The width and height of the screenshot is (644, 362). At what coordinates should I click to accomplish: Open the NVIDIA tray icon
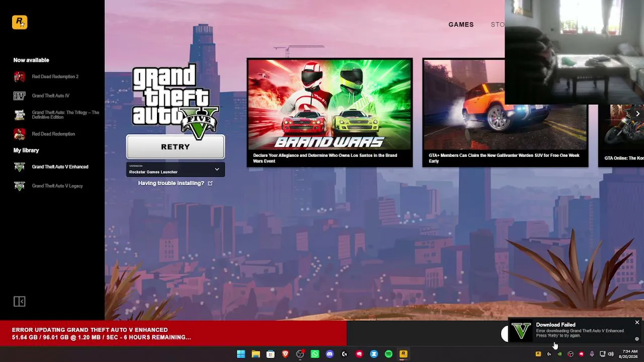point(559,354)
